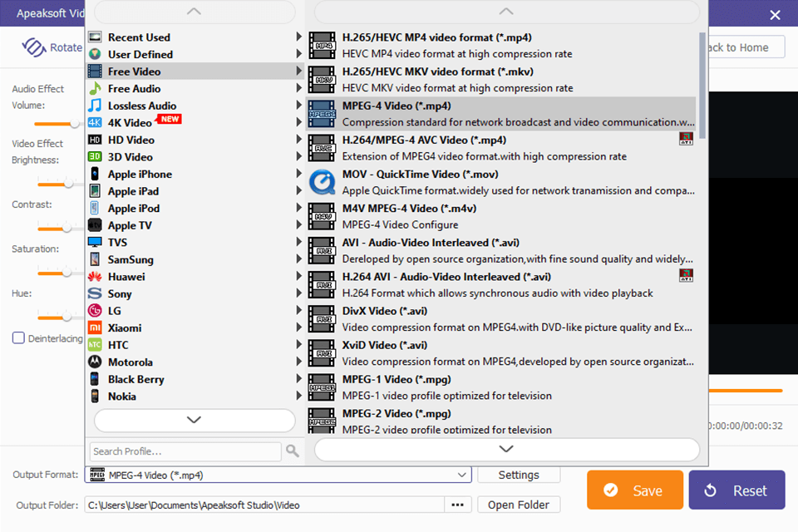This screenshot has width=798, height=532.
Task: Click the Hue slider handle
Action: coord(66,317)
